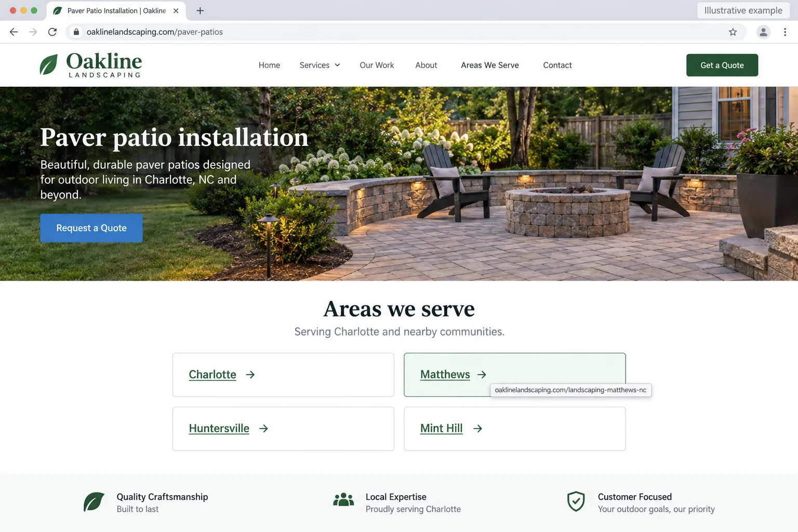798x532 pixels.
Task: Open the Contact nav item
Action: point(557,65)
